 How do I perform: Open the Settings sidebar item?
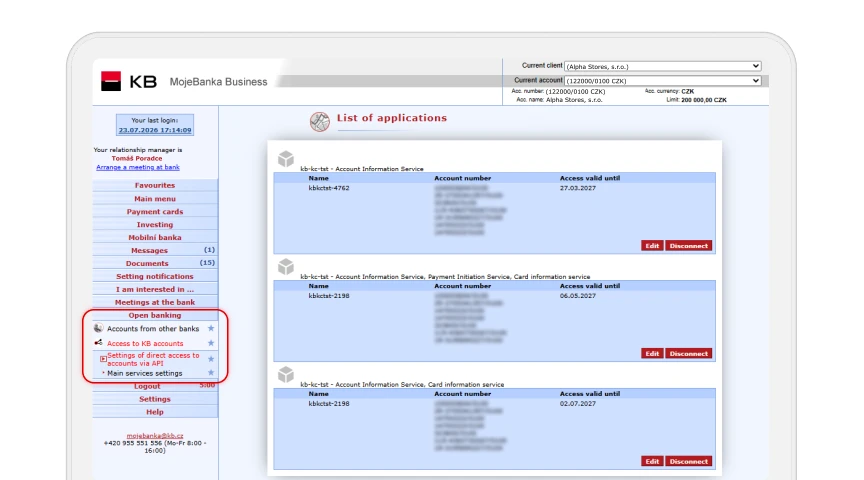(x=155, y=399)
